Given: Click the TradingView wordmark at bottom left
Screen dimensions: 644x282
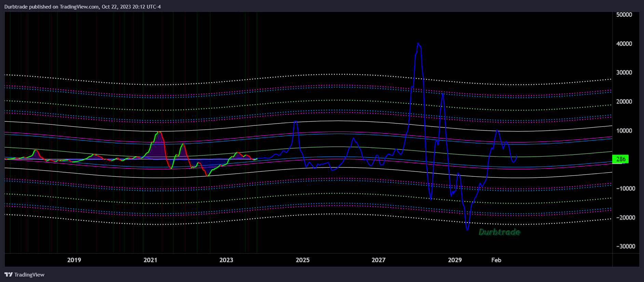Looking at the screenshot, I should [x=29, y=274].
